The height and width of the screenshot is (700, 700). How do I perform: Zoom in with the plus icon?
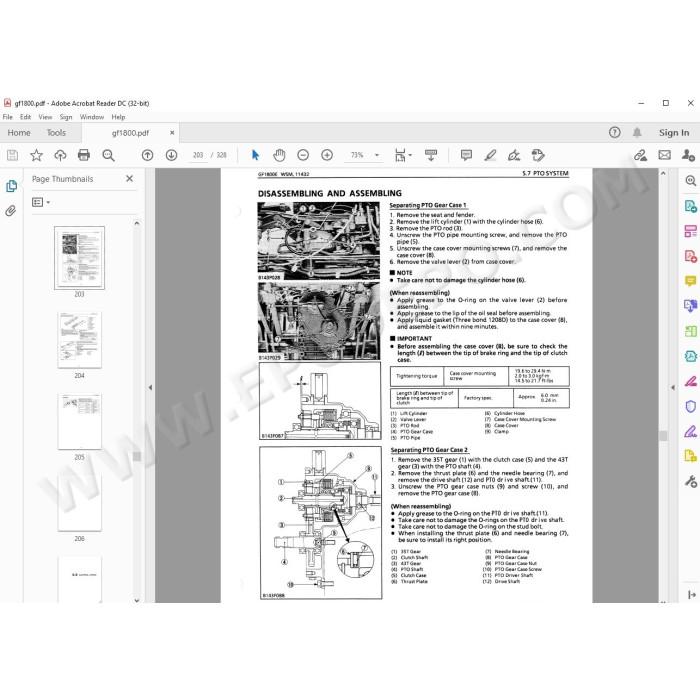[x=327, y=155]
